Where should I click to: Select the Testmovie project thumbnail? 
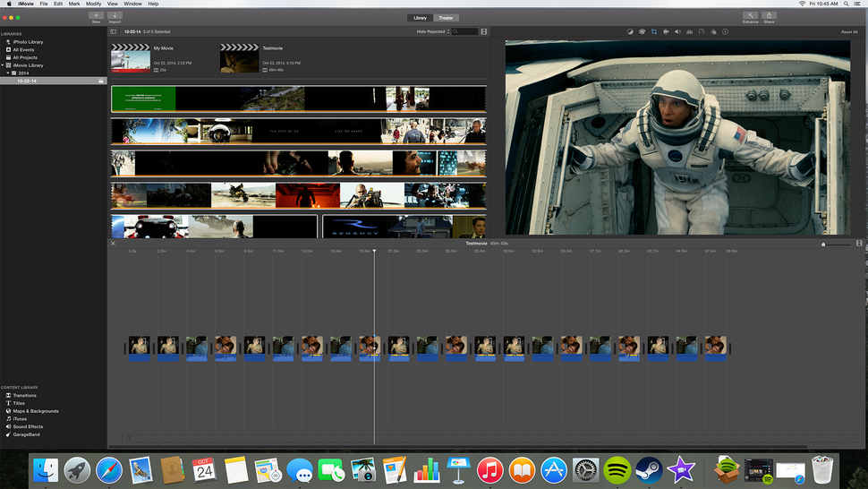[239, 59]
